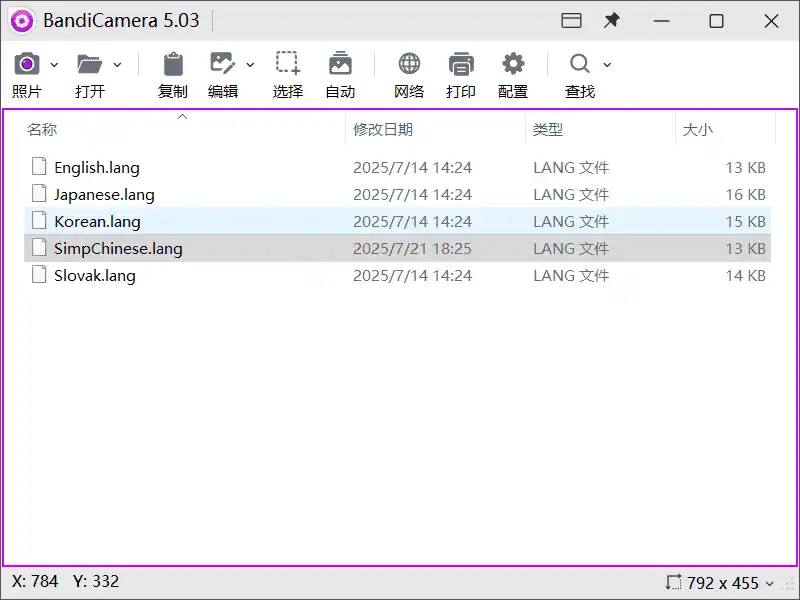This screenshot has width=800, height=600.
Task: Expand the 查找 search dropdown arrow
Action: point(607,65)
